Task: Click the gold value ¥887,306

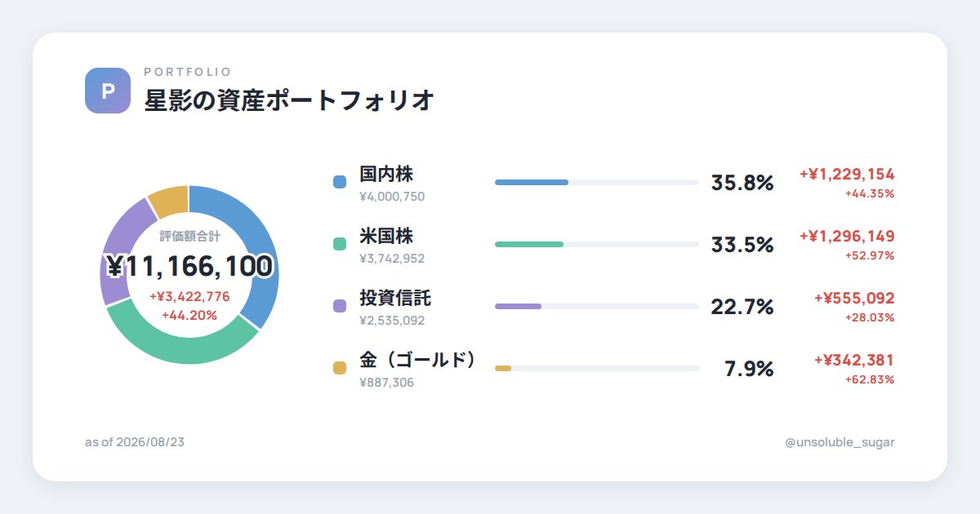Action: [x=386, y=383]
